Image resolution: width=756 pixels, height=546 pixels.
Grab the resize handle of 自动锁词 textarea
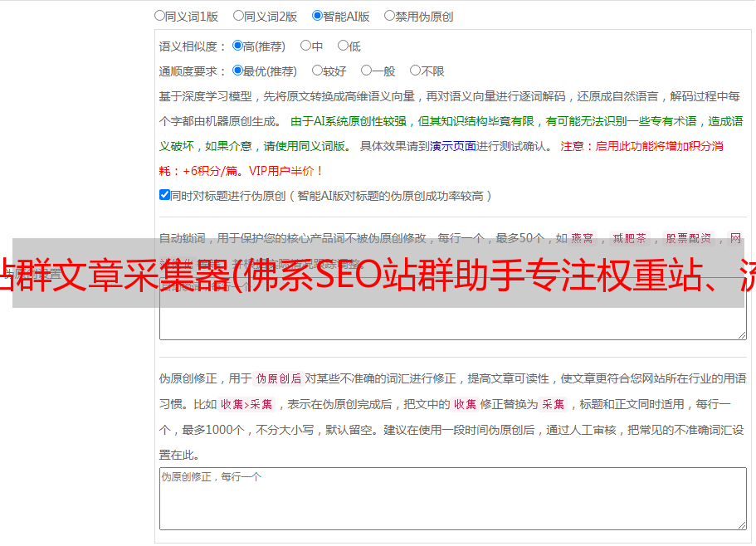(742, 335)
